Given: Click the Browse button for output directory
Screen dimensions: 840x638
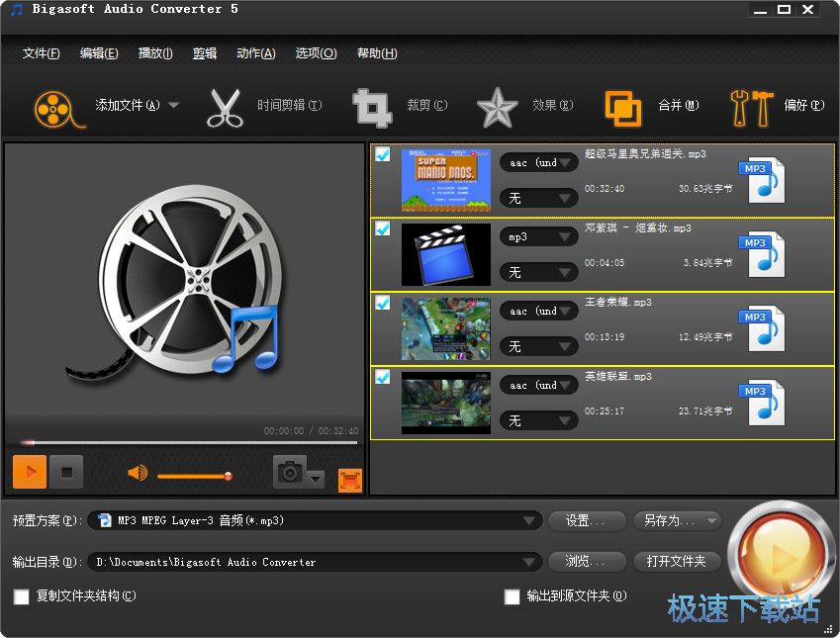Looking at the screenshot, I should (587, 562).
